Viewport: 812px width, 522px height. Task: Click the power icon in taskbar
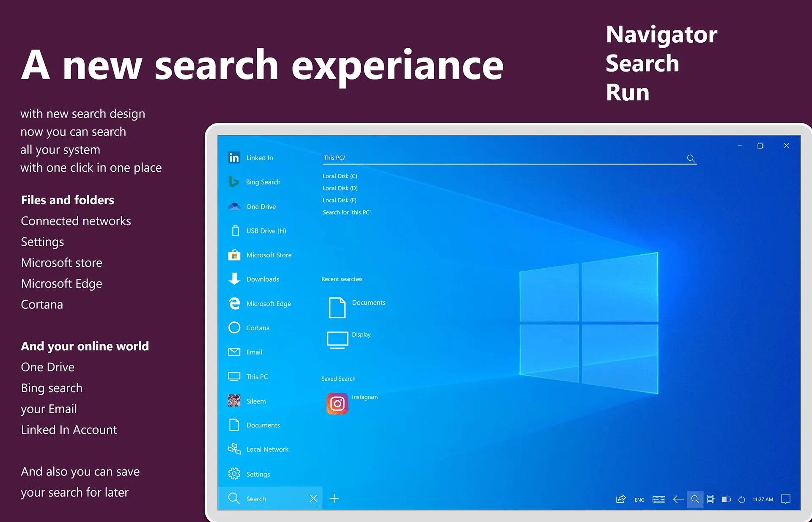click(x=741, y=500)
